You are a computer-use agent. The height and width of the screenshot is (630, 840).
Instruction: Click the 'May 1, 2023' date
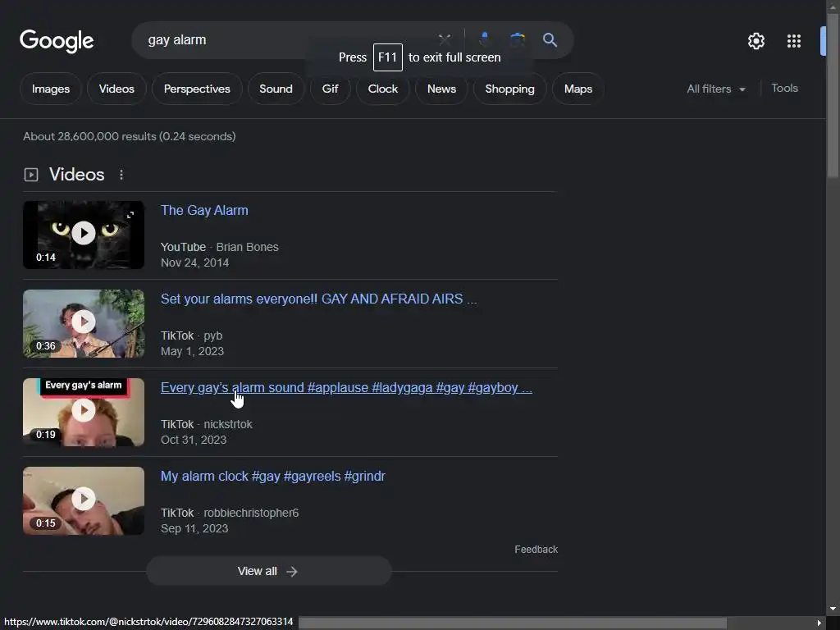(x=192, y=351)
